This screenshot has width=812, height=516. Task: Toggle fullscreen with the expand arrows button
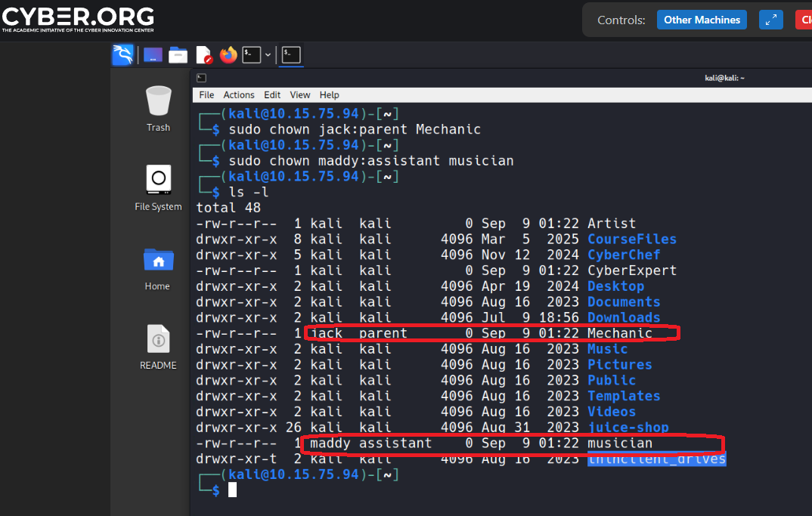[x=770, y=20]
